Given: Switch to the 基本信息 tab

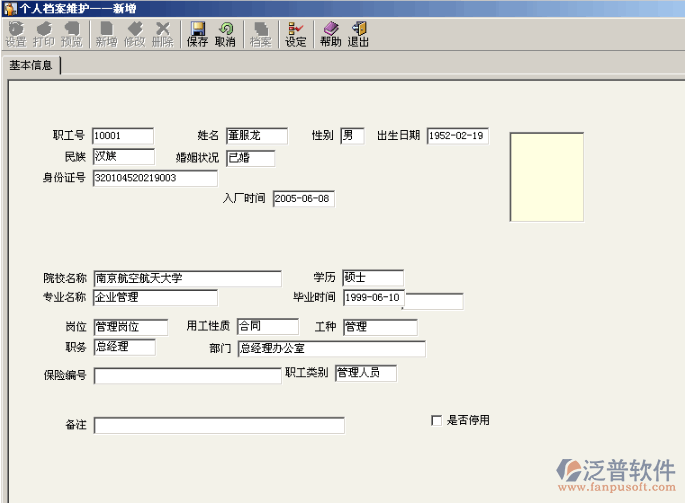Looking at the screenshot, I should tap(31, 66).
